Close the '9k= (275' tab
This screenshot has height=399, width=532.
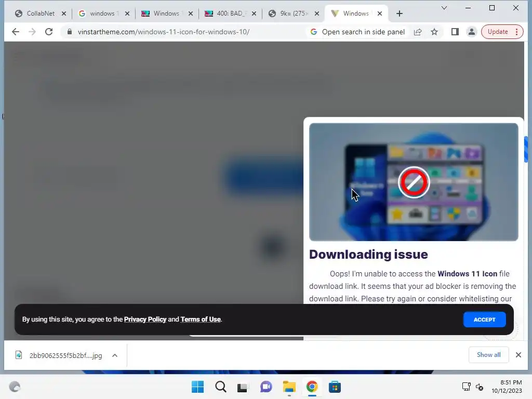coord(316,14)
